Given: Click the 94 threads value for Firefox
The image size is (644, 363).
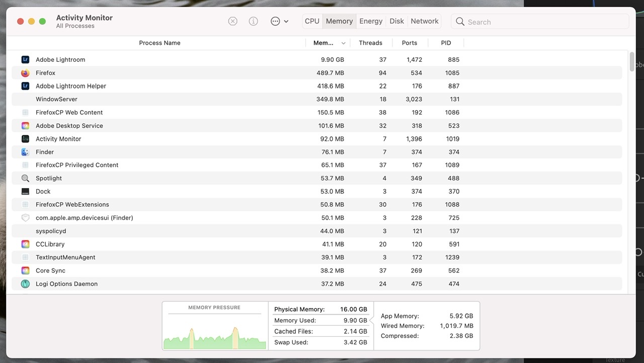Looking at the screenshot, I should coord(382,73).
